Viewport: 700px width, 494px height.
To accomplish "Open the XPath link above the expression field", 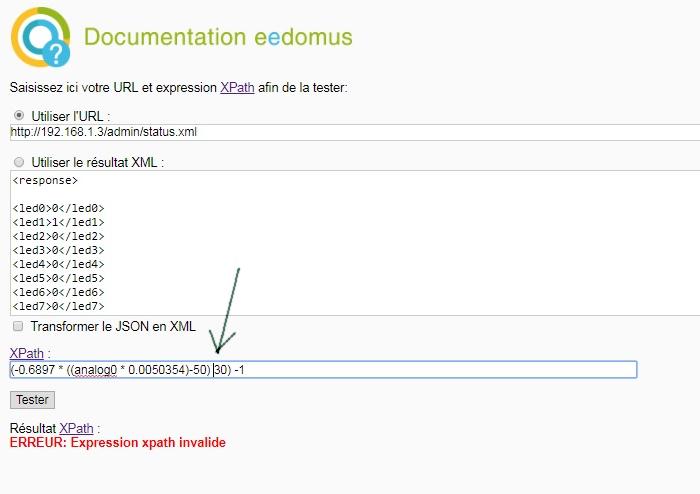I will point(27,353).
